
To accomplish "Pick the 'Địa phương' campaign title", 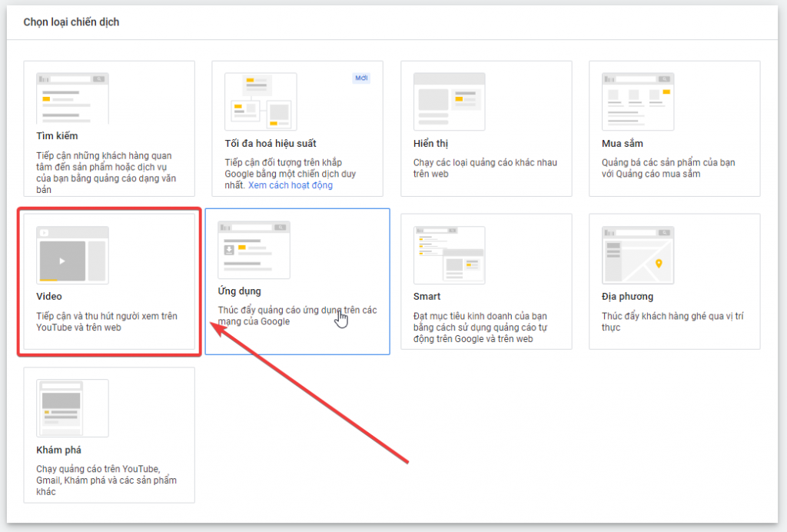I will coord(627,297).
